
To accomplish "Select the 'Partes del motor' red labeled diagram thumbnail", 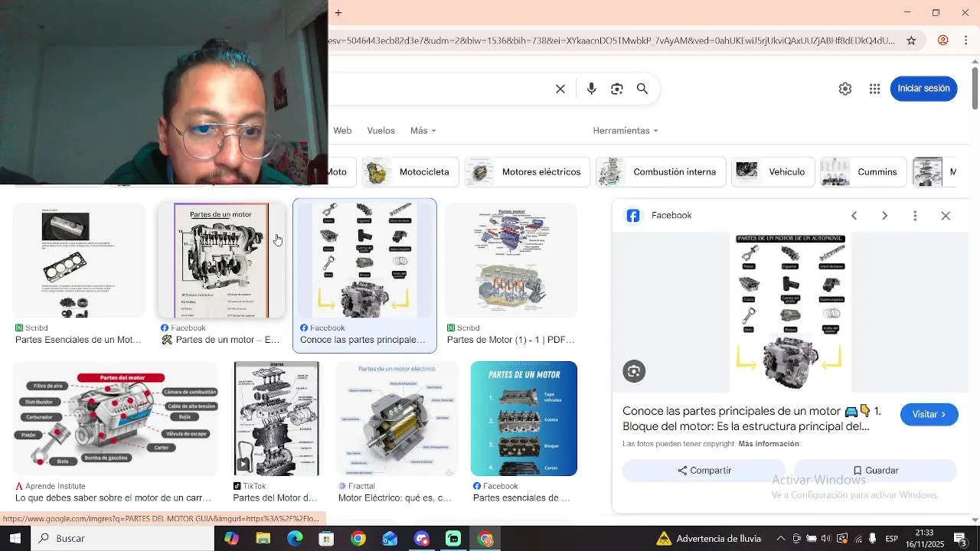I will [x=116, y=419].
